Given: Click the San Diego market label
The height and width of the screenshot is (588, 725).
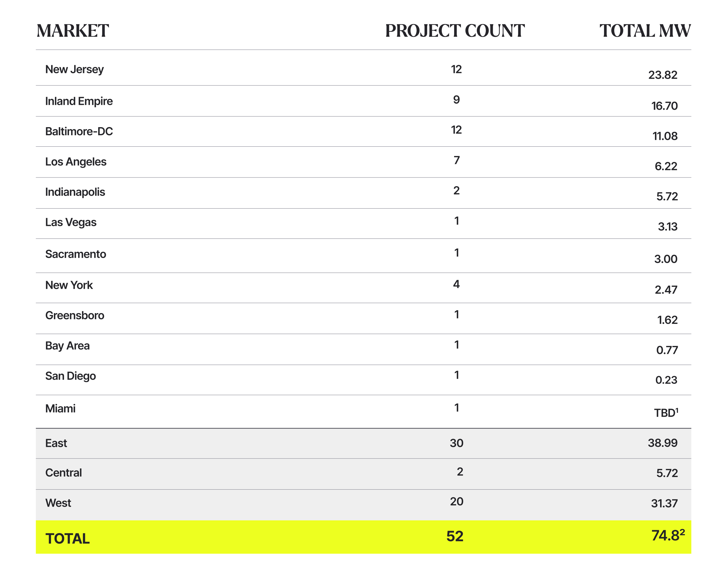Looking at the screenshot, I should point(71,376).
